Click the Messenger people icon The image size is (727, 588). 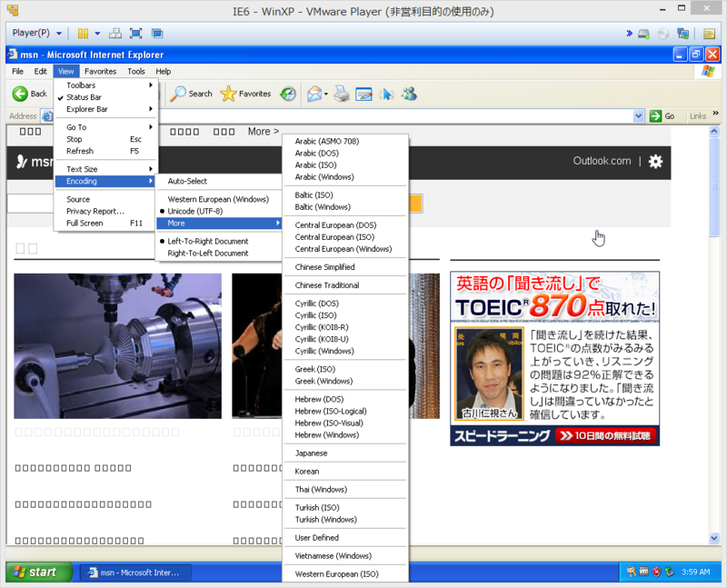(409, 95)
